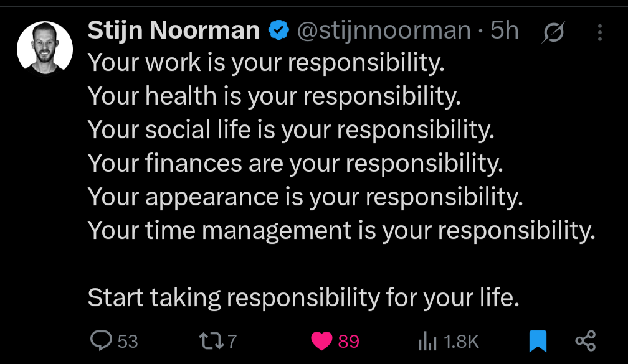
Task: Remove the bookmark via blue bookmark icon
Action: tap(537, 340)
